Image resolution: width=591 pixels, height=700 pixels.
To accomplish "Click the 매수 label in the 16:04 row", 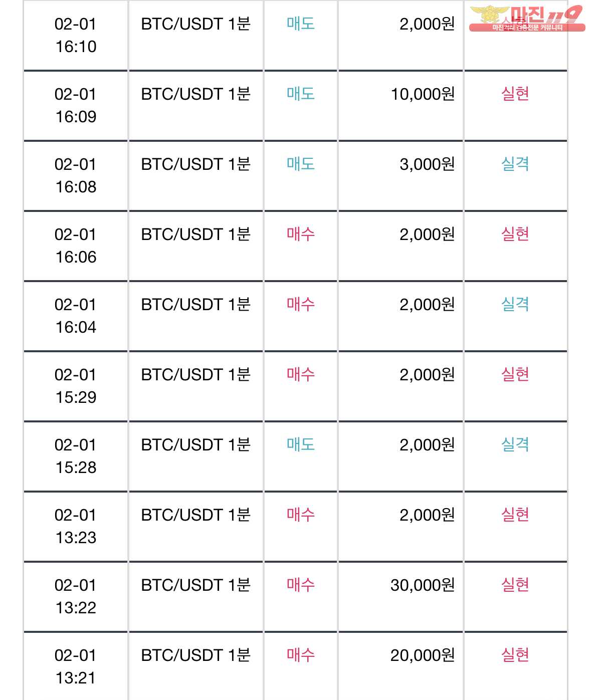I will click(x=300, y=304).
